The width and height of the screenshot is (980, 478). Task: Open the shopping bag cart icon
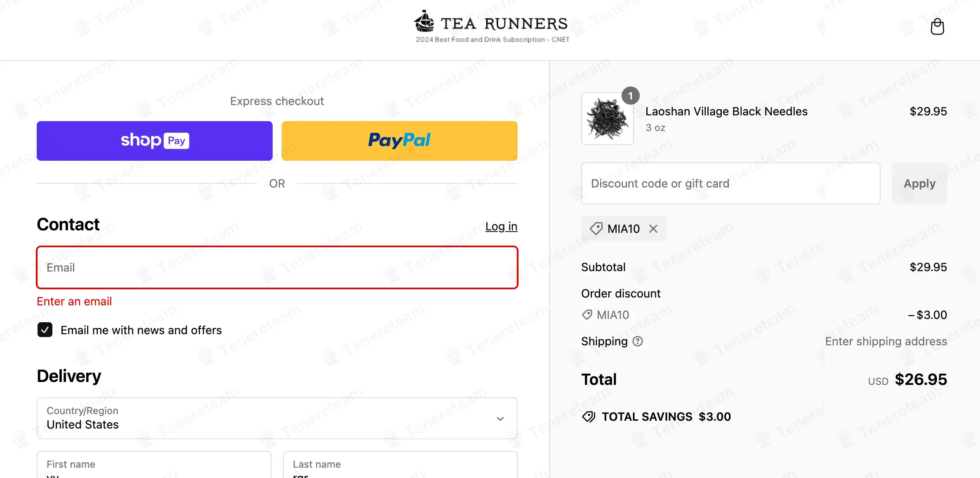[937, 27]
